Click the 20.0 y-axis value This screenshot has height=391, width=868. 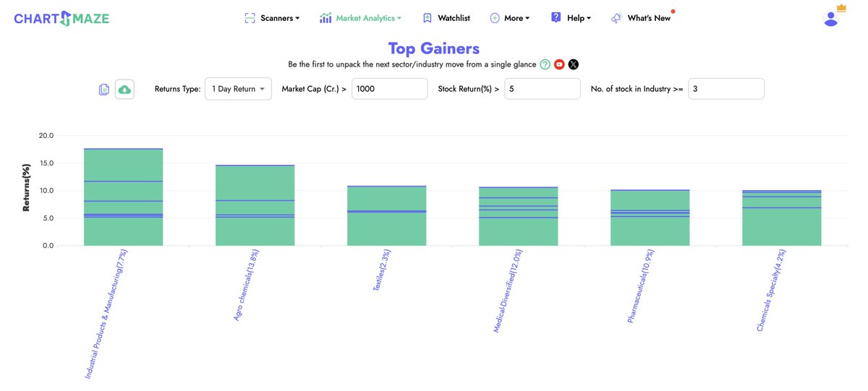coord(46,136)
